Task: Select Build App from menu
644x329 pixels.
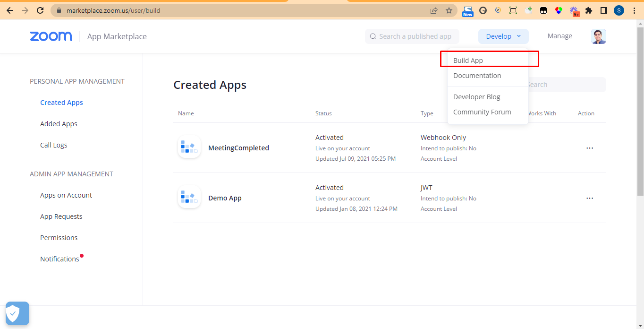Action: (x=468, y=61)
